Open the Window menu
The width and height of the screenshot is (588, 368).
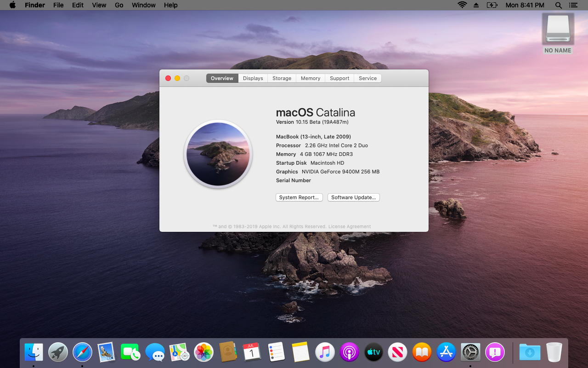pyautogui.click(x=143, y=5)
